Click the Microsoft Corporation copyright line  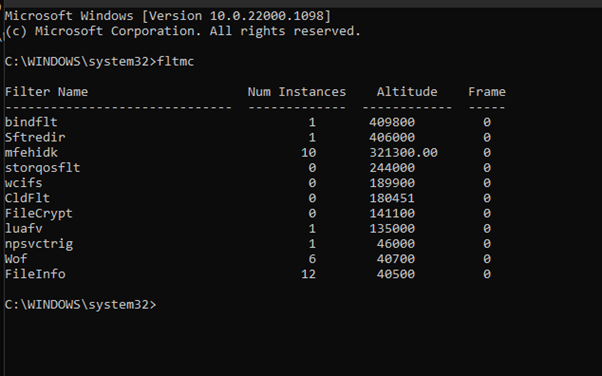tap(183, 31)
